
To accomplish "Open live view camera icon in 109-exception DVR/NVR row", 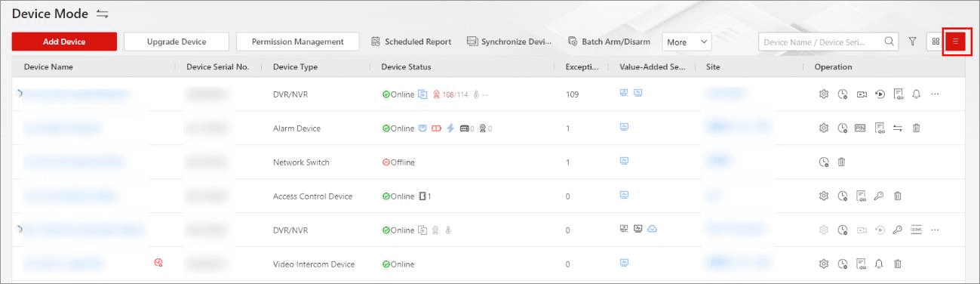I will [x=862, y=94].
